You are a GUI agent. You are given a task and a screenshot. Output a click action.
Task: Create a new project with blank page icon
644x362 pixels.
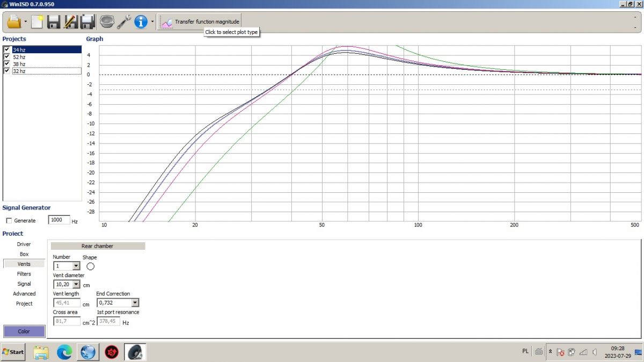click(37, 22)
